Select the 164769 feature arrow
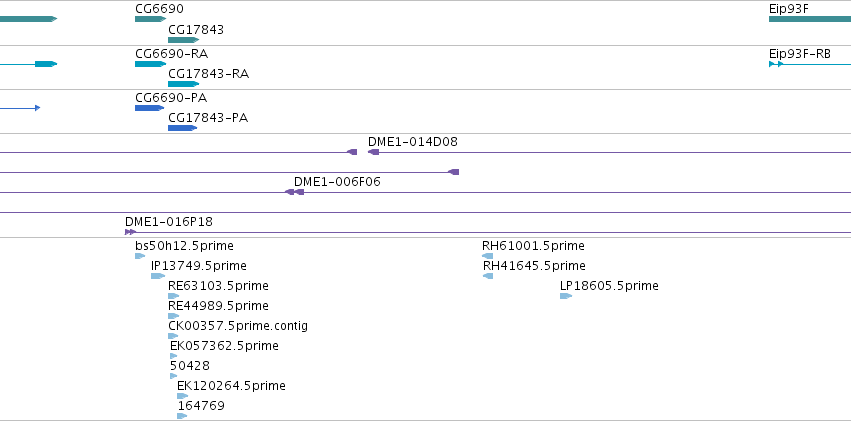Image resolution: width=851 pixels, height=421 pixels. 182,416
